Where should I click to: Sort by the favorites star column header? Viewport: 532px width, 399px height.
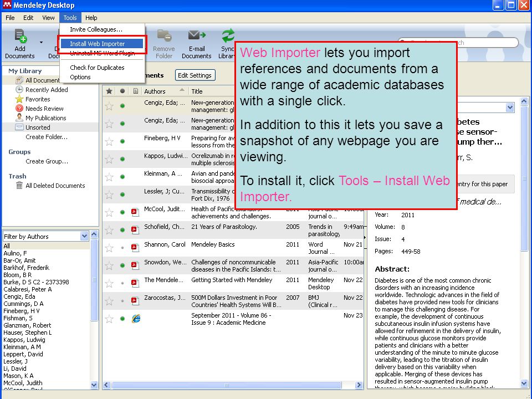[109, 91]
